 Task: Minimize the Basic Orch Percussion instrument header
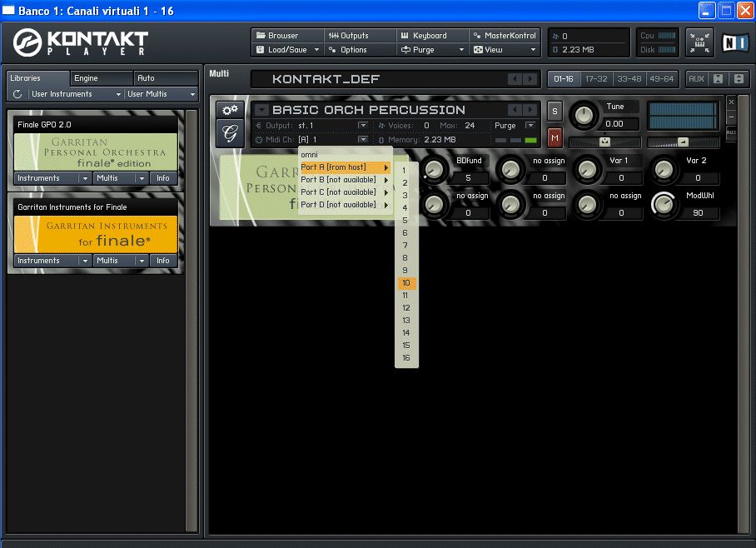(731, 117)
